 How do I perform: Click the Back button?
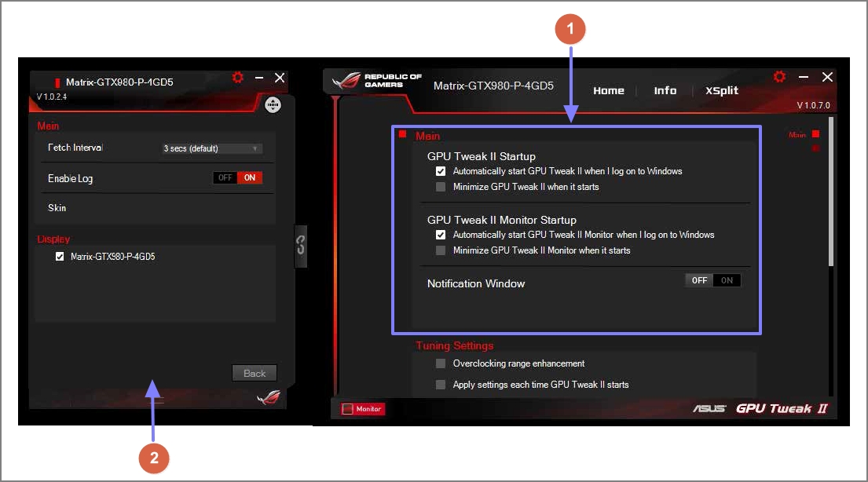(x=254, y=373)
